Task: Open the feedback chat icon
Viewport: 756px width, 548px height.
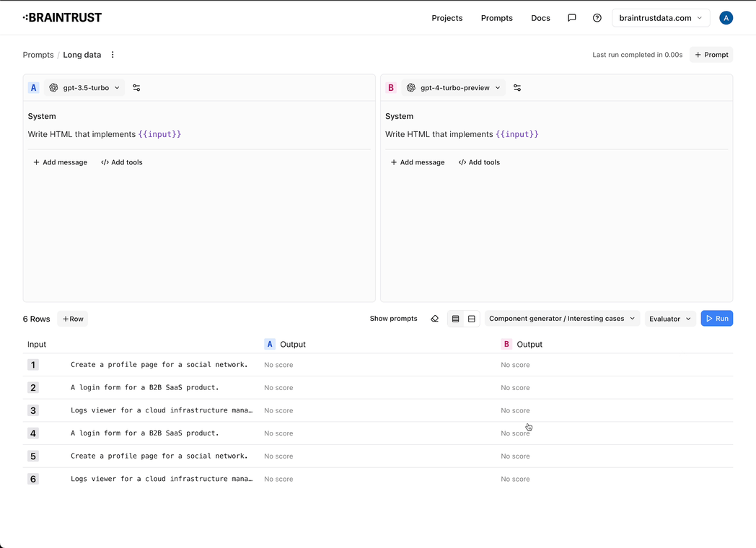Action: [572, 18]
